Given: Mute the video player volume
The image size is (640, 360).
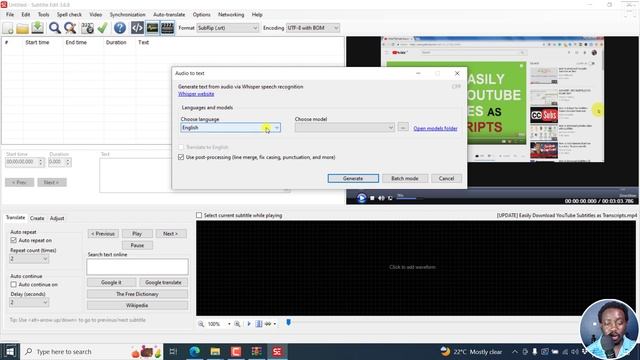Looking at the screenshot, I should tap(381, 198).
